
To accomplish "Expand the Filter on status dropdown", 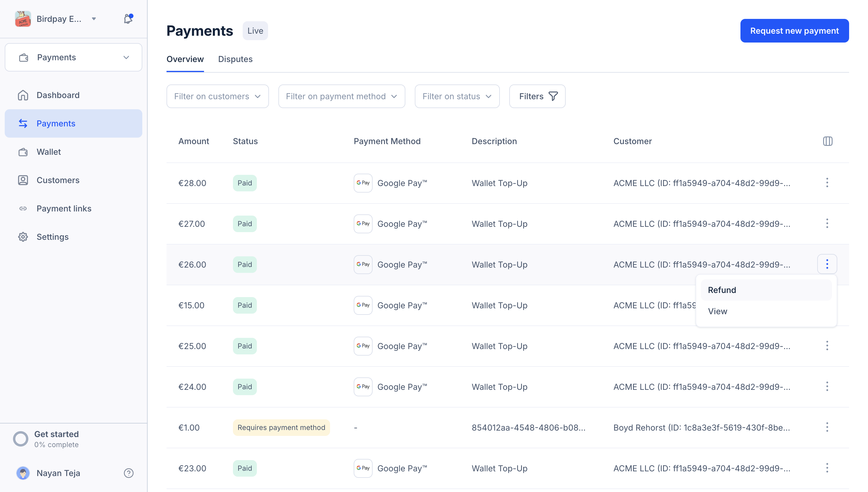I will click(x=457, y=96).
